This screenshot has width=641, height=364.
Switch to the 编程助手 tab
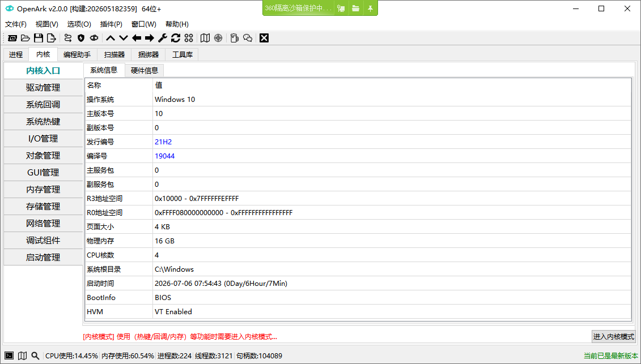(x=77, y=54)
